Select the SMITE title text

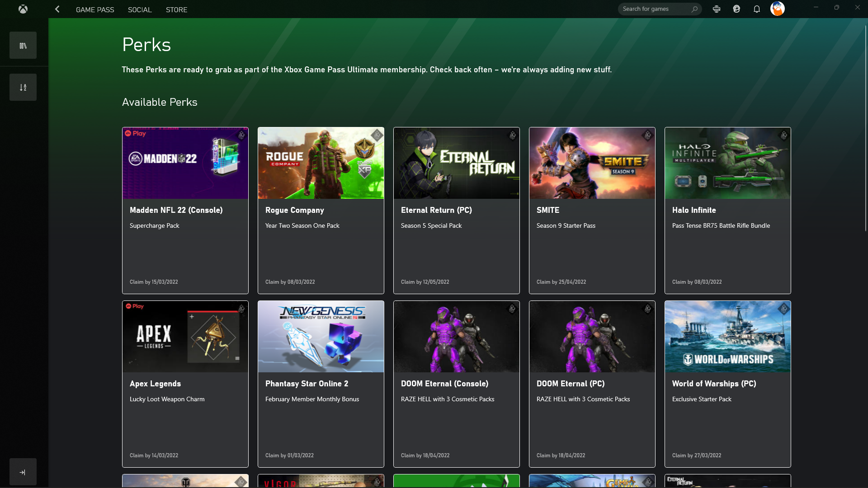(x=548, y=210)
